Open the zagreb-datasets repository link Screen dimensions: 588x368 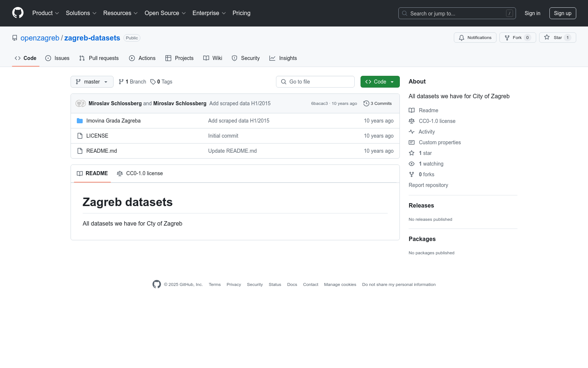tap(92, 38)
